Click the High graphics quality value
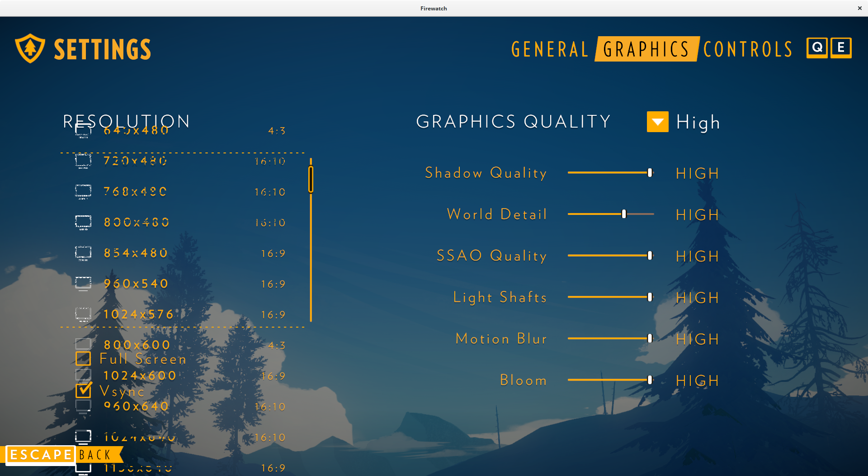This screenshot has height=476, width=868. (698, 123)
